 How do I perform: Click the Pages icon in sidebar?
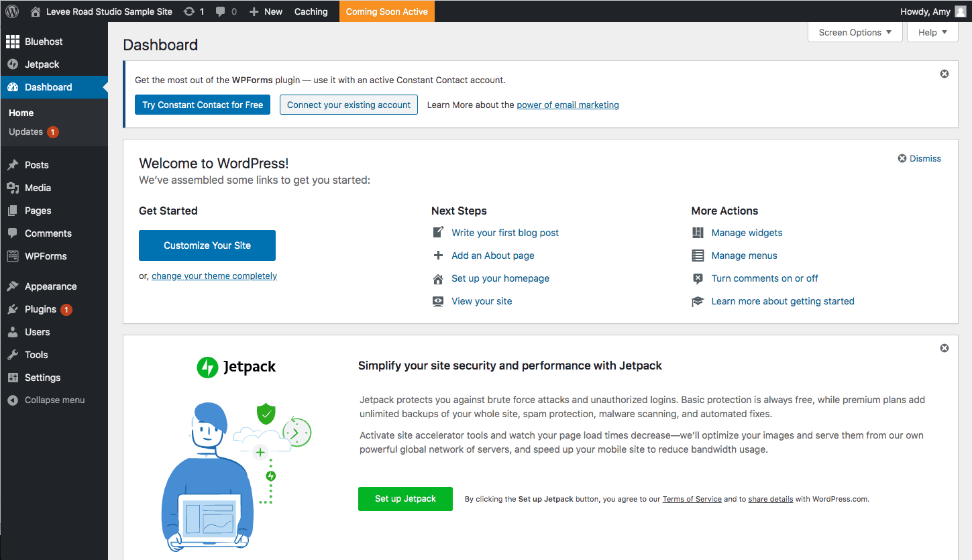[x=13, y=211]
